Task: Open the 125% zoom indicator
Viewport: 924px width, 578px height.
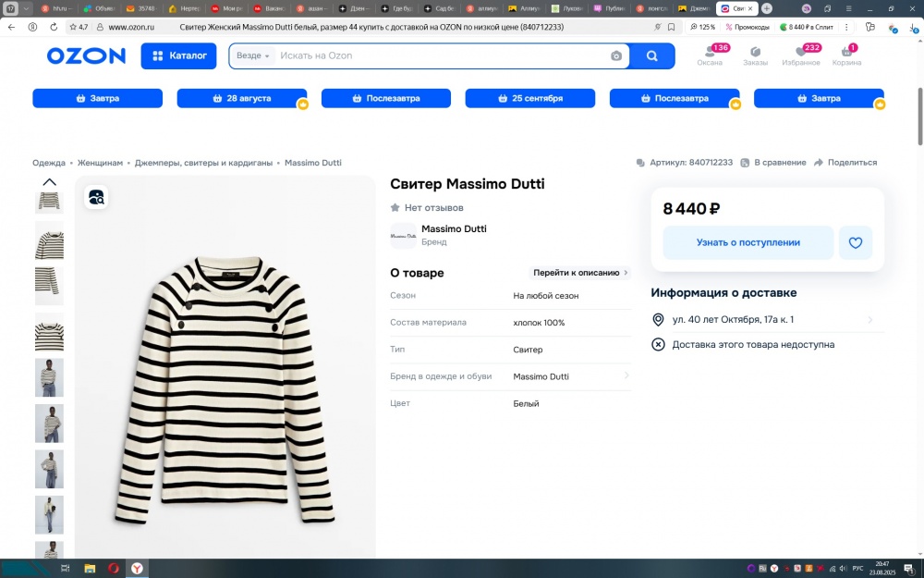Action: [702, 27]
